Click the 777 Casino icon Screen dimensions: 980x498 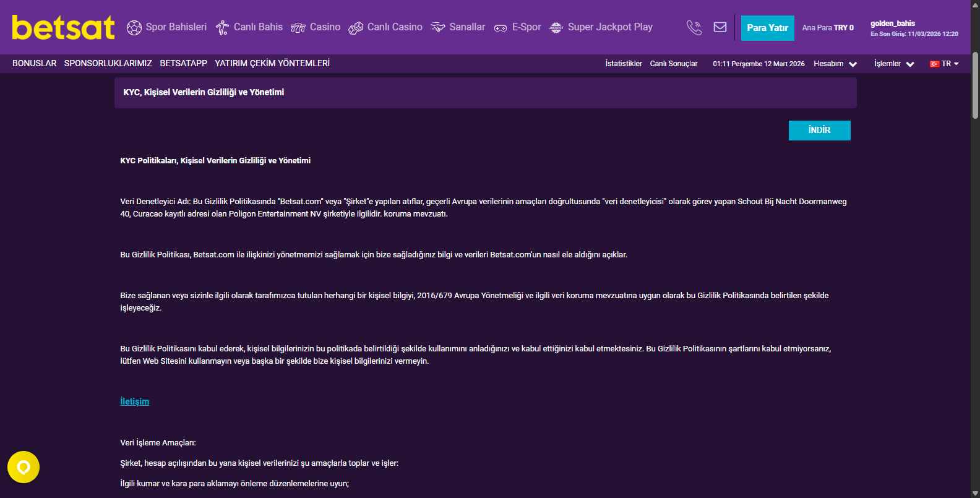298,28
